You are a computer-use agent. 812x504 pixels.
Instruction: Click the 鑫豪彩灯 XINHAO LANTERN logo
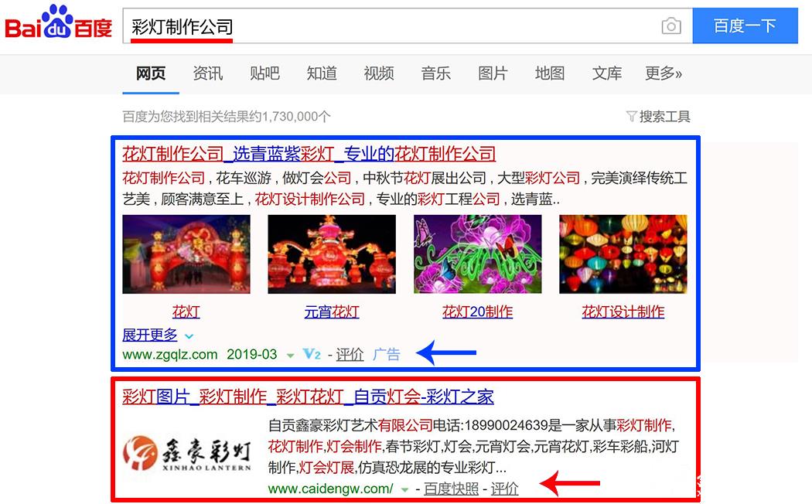pos(187,453)
